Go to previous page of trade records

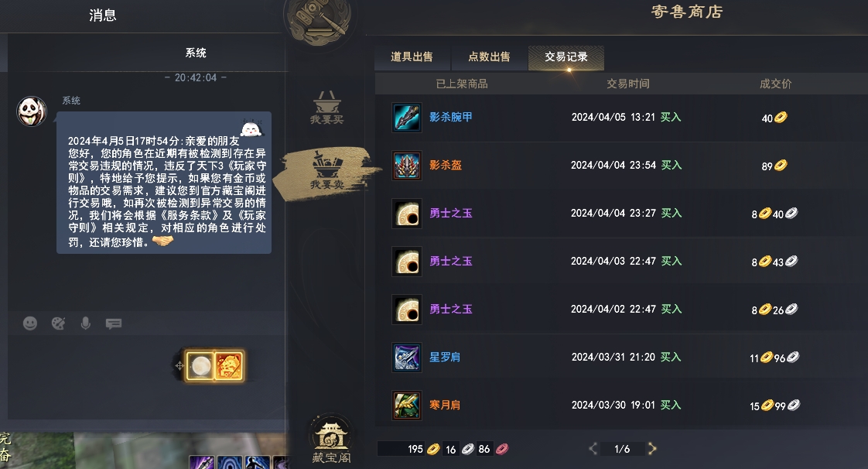593,449
